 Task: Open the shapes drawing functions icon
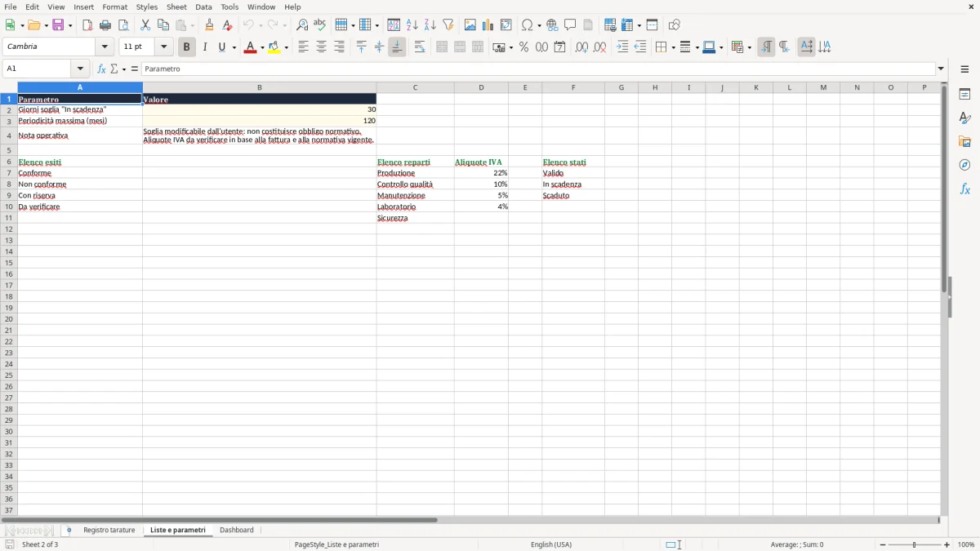[x=675, y=25]
